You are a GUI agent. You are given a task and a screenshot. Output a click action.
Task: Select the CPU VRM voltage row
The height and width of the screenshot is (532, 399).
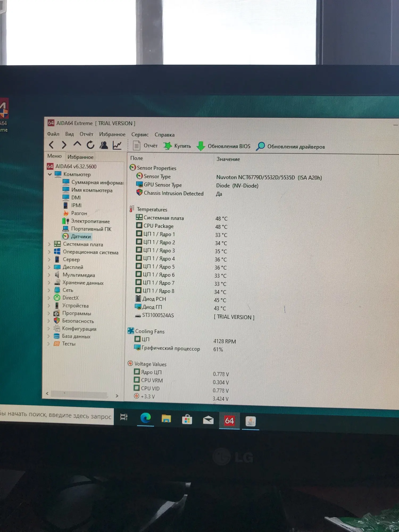click(x=181, y=381)
